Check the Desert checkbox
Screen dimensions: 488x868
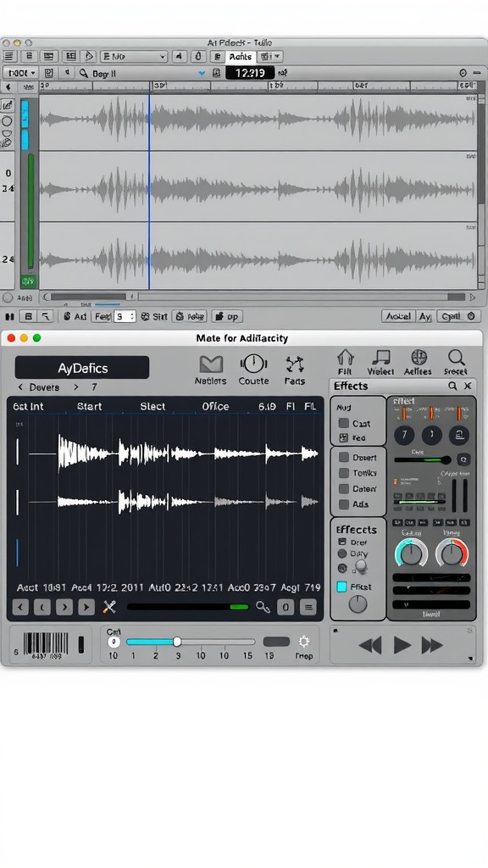[344, 457]
